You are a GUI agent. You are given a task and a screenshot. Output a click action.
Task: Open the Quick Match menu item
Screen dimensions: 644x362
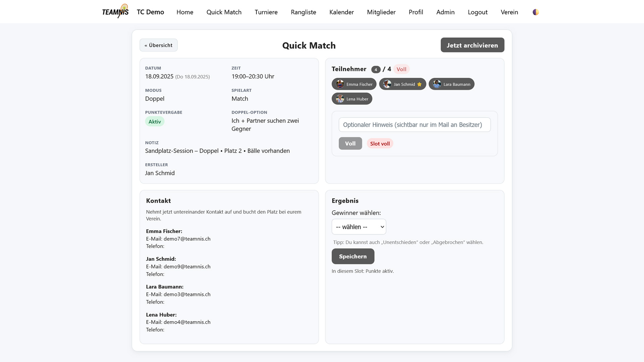coord(224,12)
